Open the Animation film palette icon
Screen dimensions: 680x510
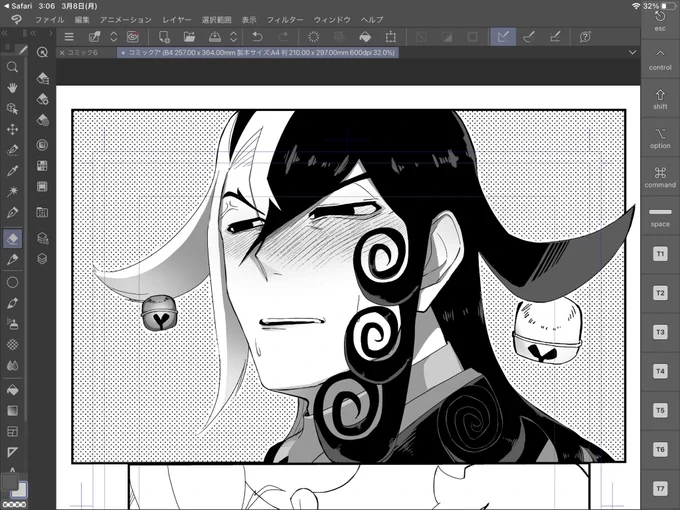42,186
